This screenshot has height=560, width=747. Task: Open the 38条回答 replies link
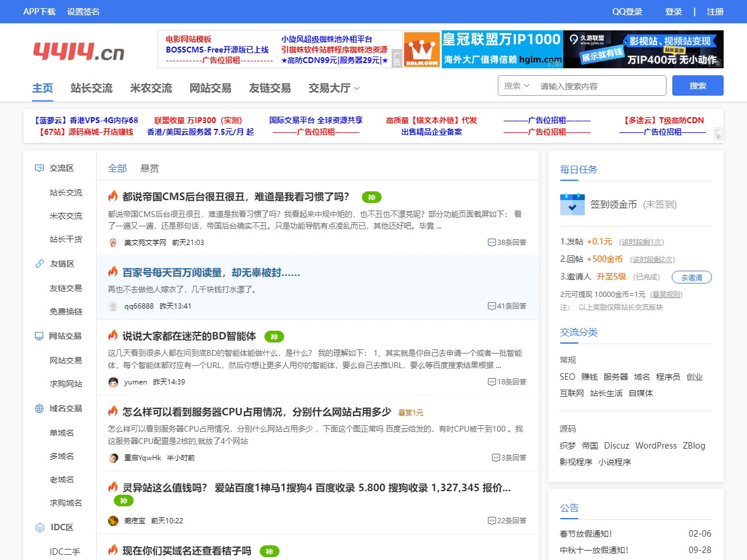507,243
